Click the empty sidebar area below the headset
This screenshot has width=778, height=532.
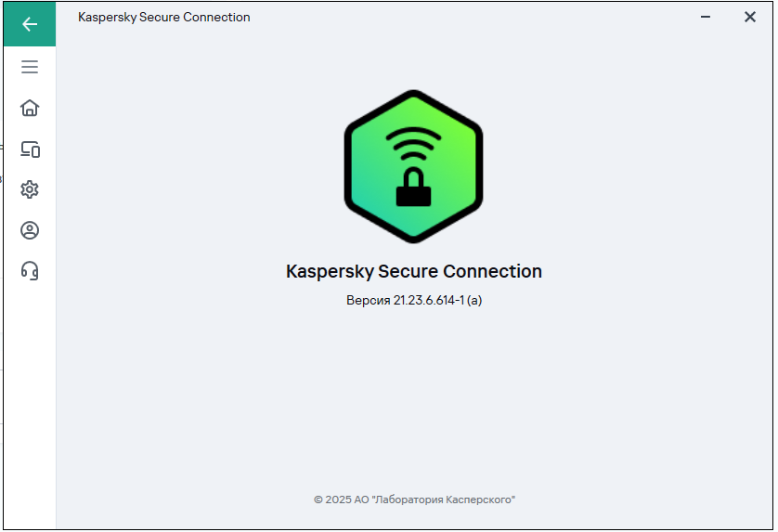[x=30, y=390]
